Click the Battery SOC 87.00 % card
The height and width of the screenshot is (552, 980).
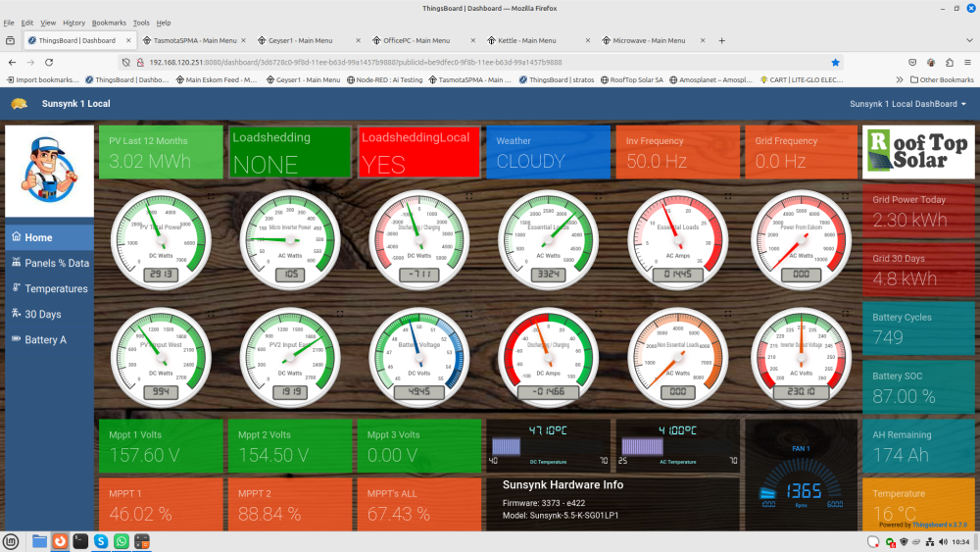click(918, 387)
